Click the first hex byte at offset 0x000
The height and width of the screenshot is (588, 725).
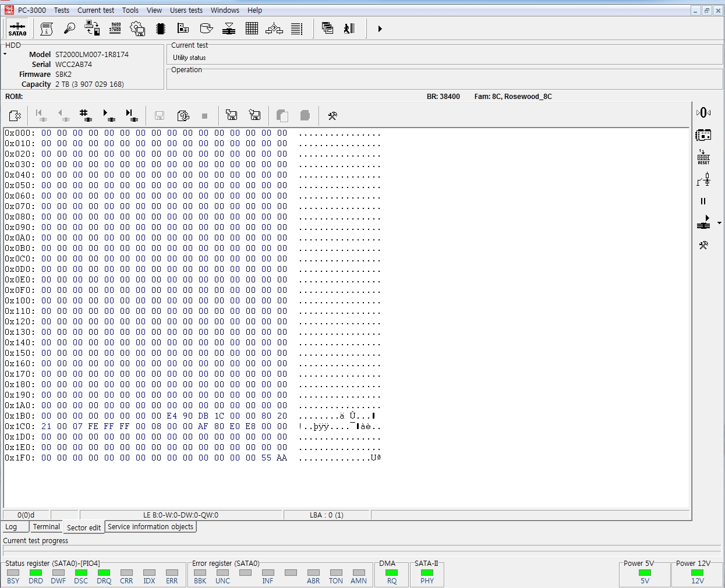[46, 133]
